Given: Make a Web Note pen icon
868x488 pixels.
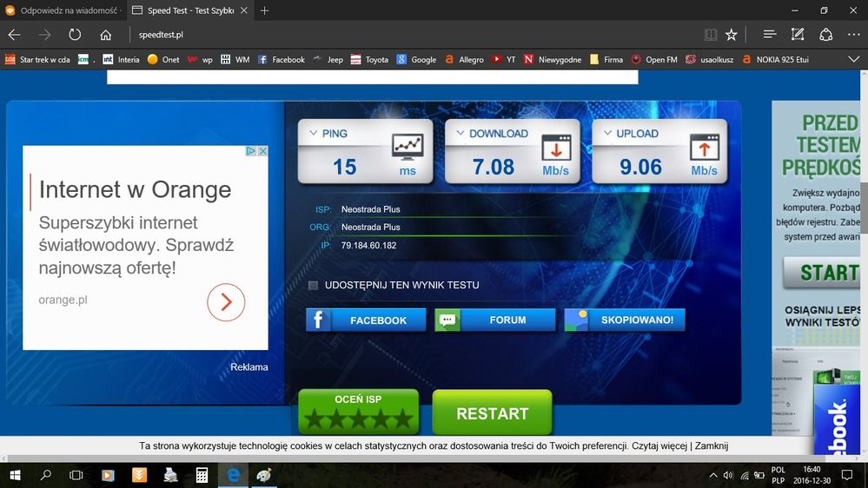Looking at the screenshot, I should [x=797, y=35].
